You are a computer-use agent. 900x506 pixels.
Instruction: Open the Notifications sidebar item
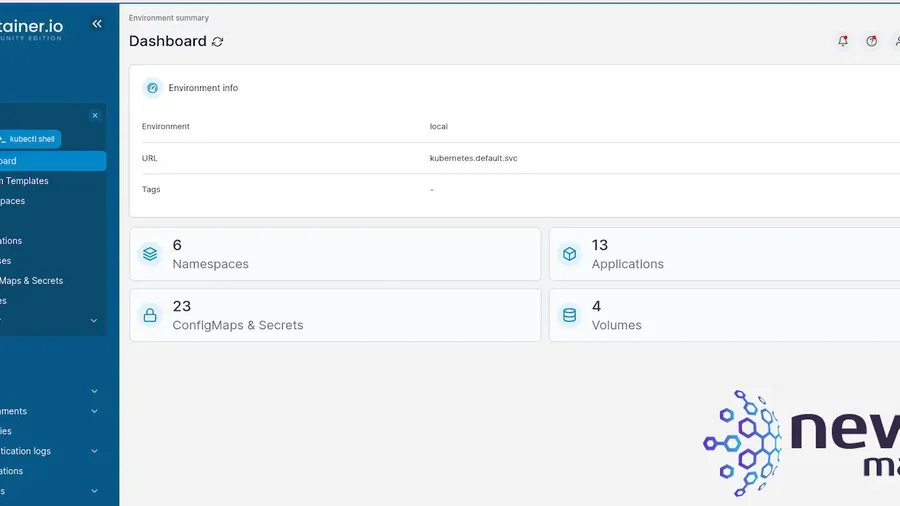click(11, 471)
